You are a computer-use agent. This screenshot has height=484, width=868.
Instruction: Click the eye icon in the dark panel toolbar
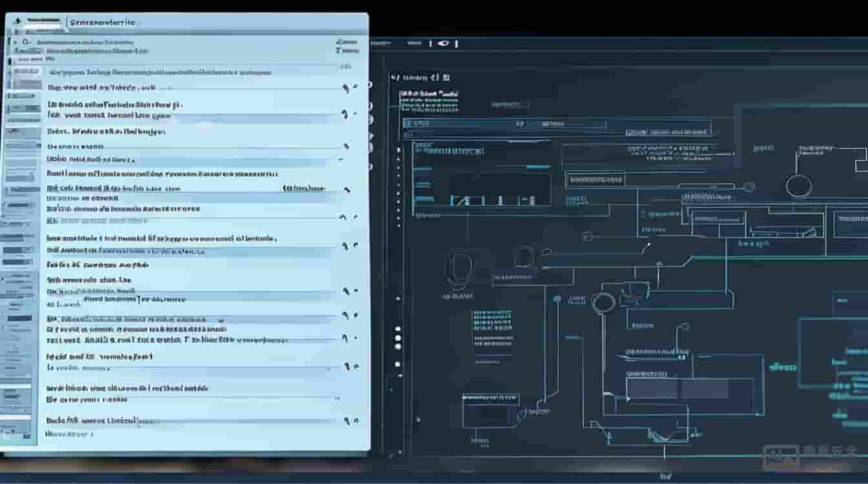[x=443, y=43]
